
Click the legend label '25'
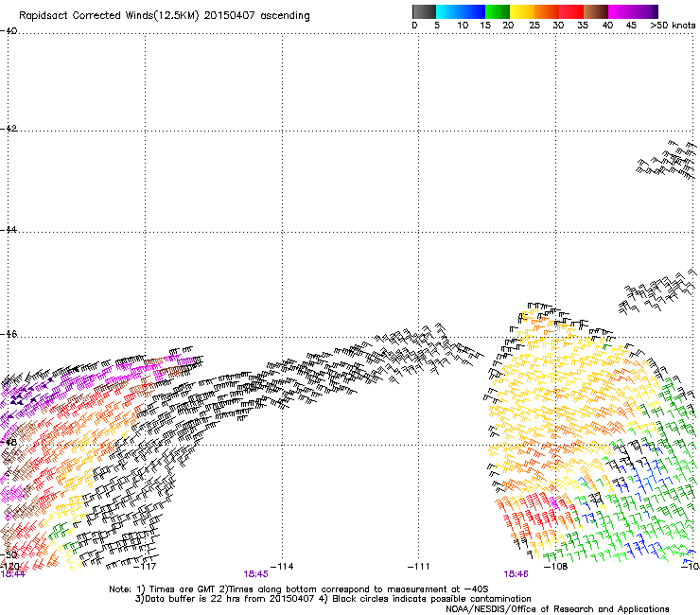pos(534,26)
